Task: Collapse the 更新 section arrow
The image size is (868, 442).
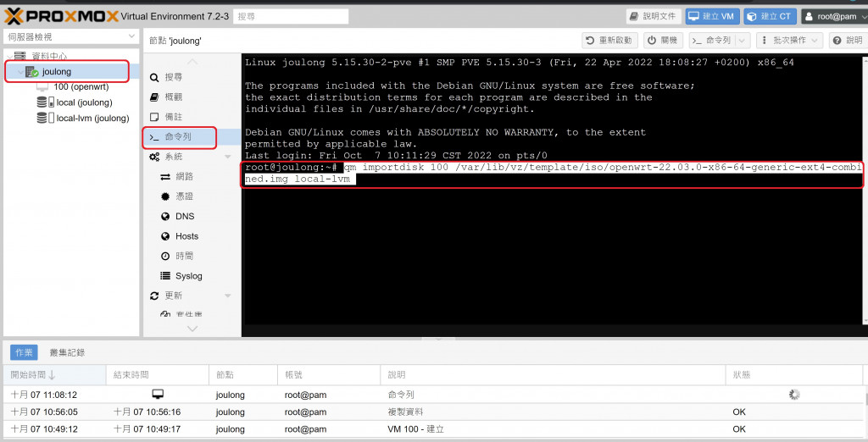Action: (227, 296)
